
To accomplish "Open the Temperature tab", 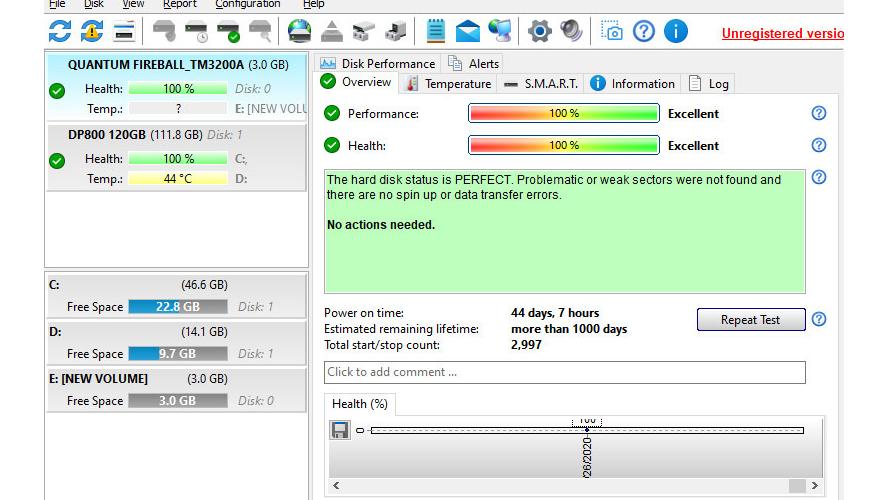I will (x=449, y=84).
